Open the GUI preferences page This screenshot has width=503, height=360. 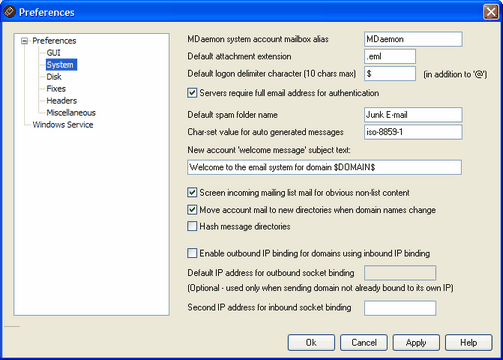point(53,53)
